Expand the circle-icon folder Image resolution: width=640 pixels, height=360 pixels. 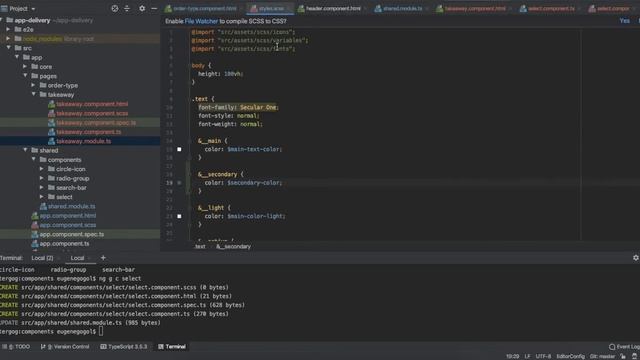point(42,169)
